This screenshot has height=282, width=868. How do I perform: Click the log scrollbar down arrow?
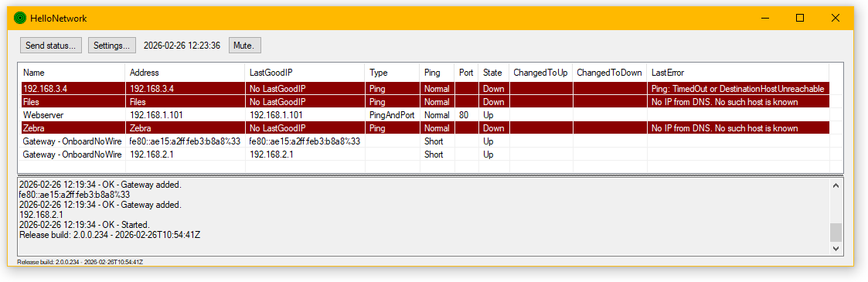click(836, 249)
